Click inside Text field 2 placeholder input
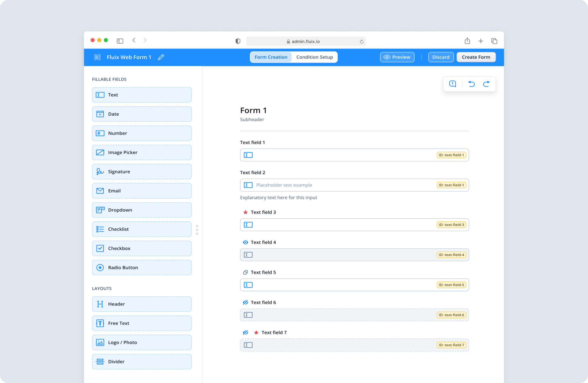 coord(316,185)
